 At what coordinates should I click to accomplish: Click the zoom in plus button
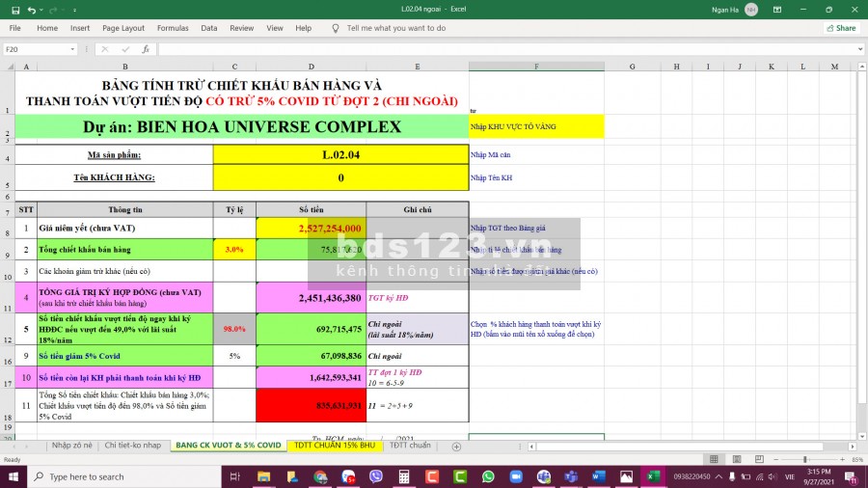point(842,459)
